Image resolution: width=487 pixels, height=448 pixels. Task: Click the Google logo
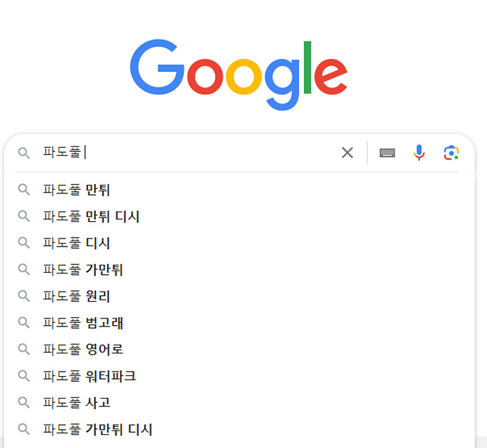[238, 75]
